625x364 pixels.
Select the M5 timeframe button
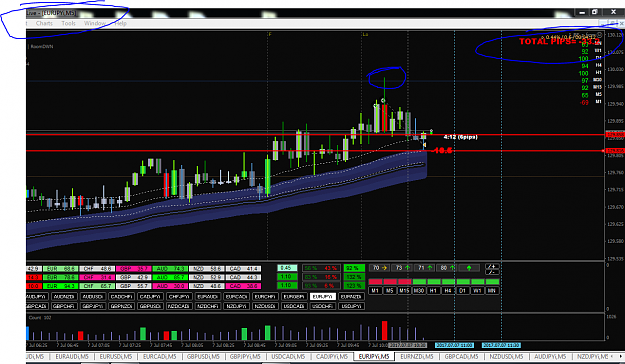389,291
